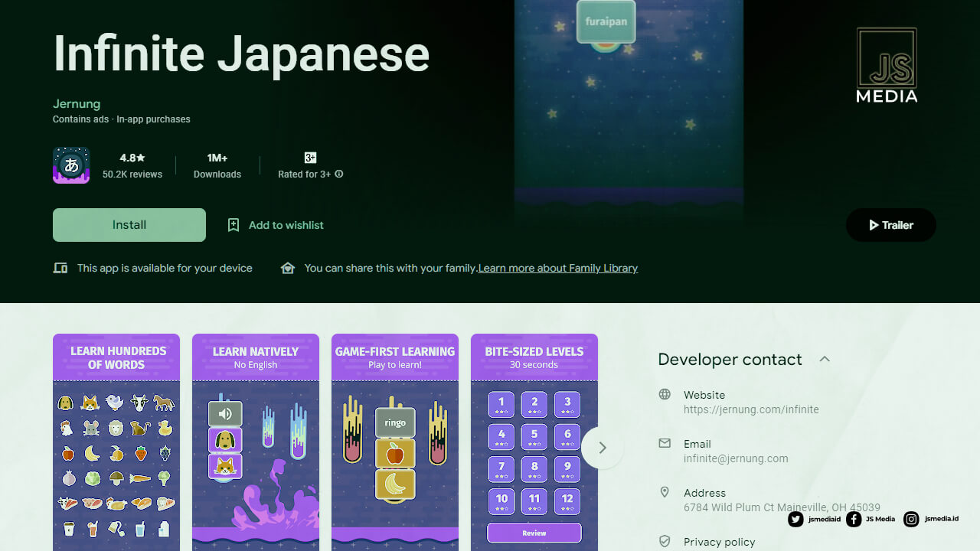The width and height of the screenshot is (980, 551).
Task: Open Learn more about Family Library link
Action: pyautogui.click(x=558, y=268)
